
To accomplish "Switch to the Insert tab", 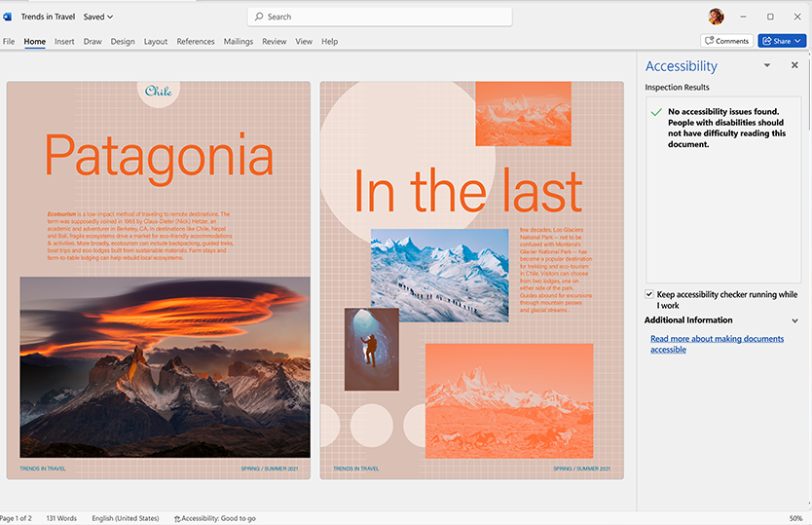I will click(64, 42).
